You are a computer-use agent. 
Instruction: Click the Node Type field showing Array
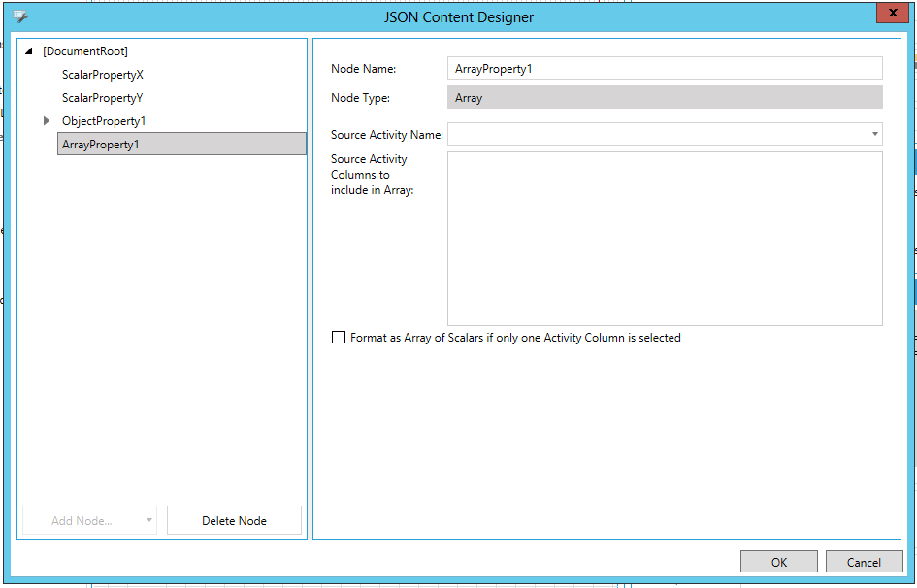click(664, 97)
